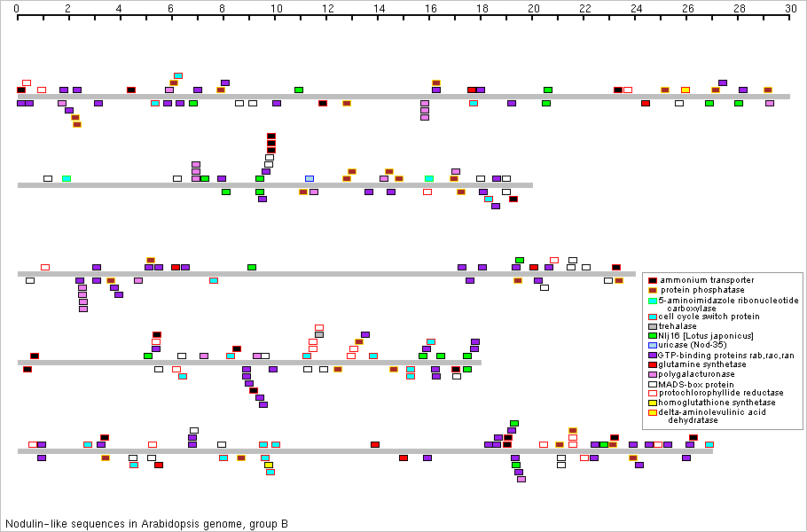Click the 'homoglutathione synthetase' legend label
807x532 pixels.
pyautogui.click(x=717, y=403)
